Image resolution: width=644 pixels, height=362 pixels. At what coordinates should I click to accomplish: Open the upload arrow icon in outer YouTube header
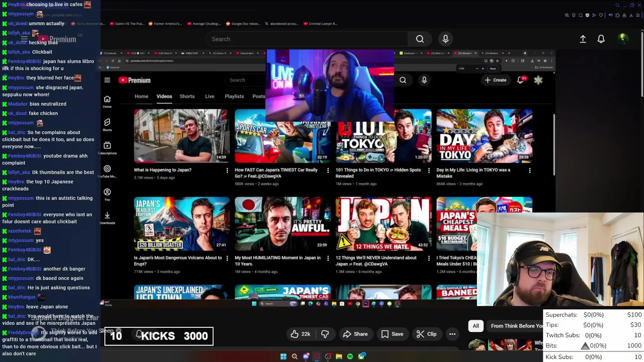583,39
